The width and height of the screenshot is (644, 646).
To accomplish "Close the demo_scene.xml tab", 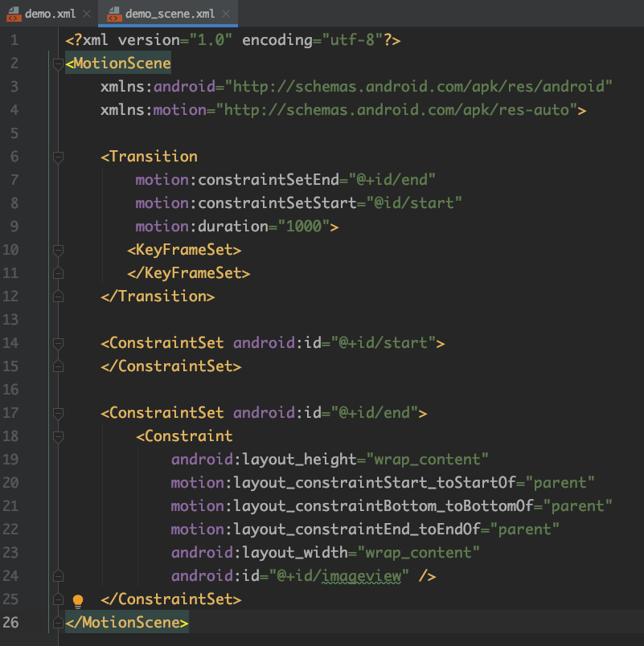I will [x=226, y=14].
